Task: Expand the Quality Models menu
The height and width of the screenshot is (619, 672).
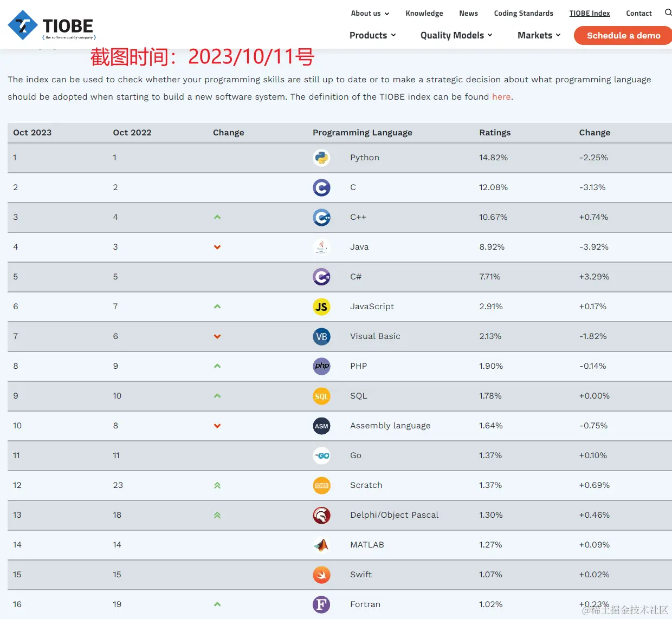Action: 456,35
